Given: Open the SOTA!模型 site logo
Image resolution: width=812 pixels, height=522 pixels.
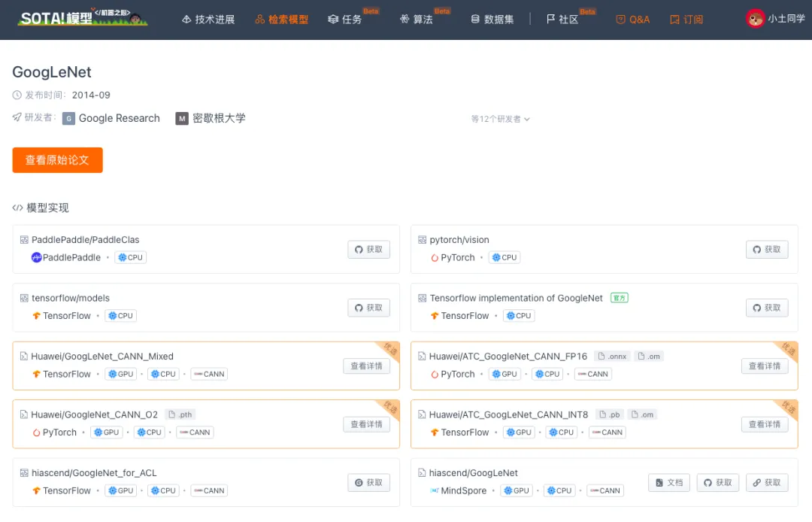Looking at the screenshot, I should tap(83, 17).
